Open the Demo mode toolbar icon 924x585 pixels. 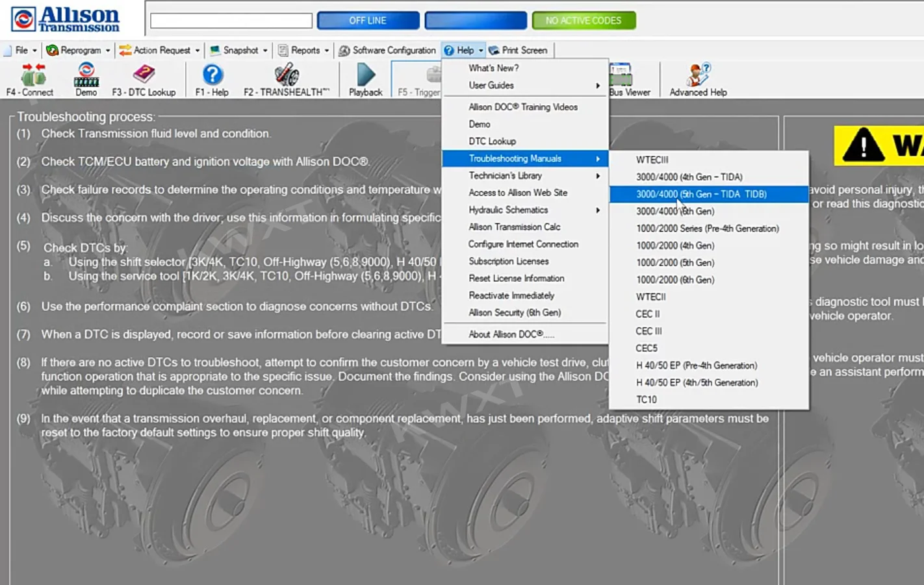point(86,75)
